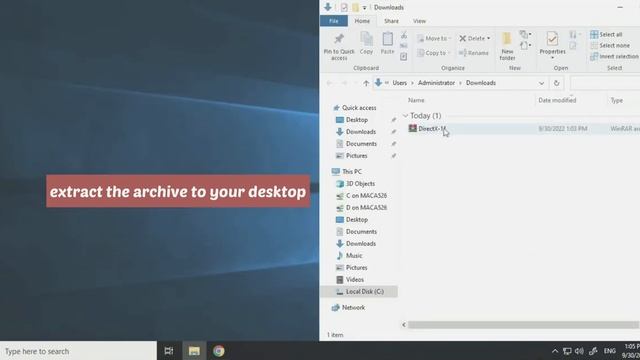Collapse the Today (1) group
This screenshot has width=640, height=360.
[x=406, y=116]
